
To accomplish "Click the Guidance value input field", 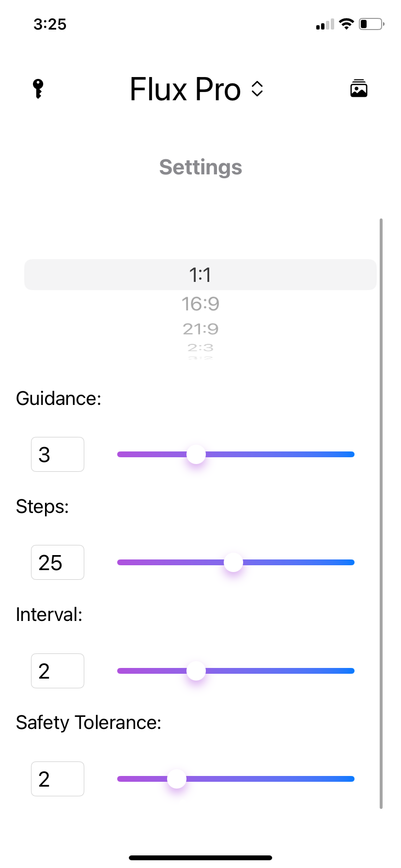I will click(x=58, y=454).
